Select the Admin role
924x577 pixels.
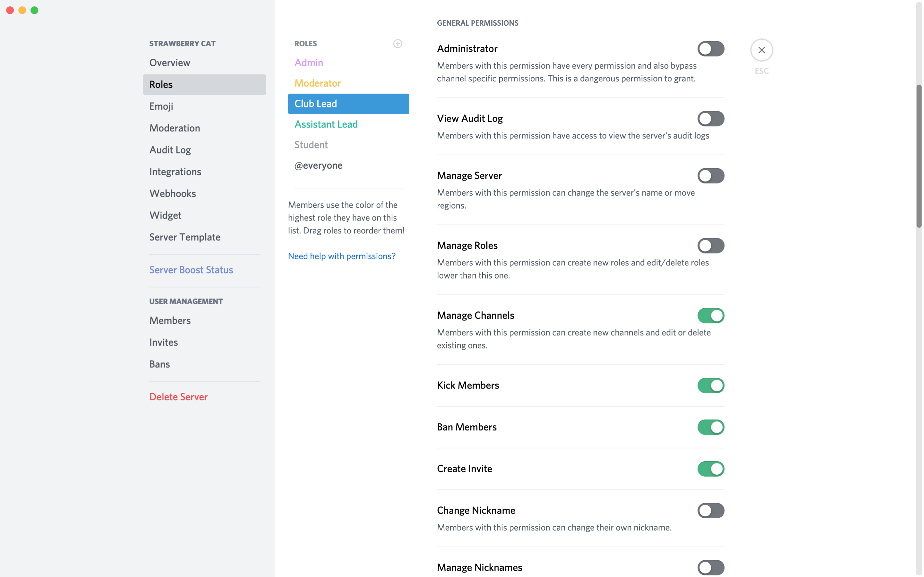pos(309,62)
